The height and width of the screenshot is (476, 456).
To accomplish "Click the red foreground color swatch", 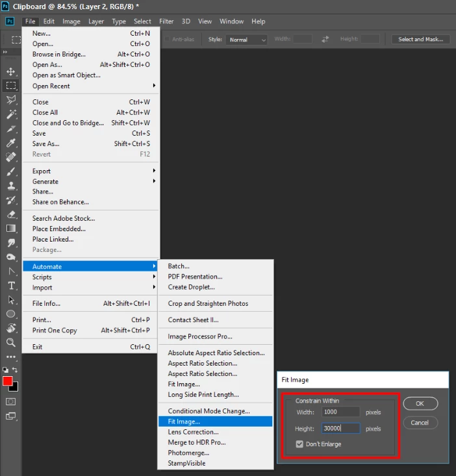I will pos(8,381).
